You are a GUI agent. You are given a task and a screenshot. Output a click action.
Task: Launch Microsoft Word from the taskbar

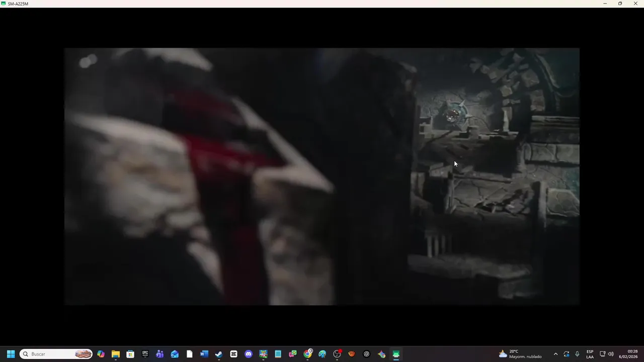(204, 354)
